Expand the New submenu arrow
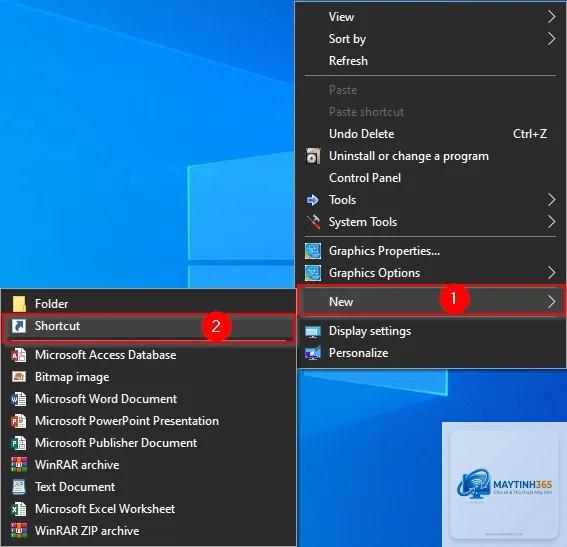 [x=551, y=302]
